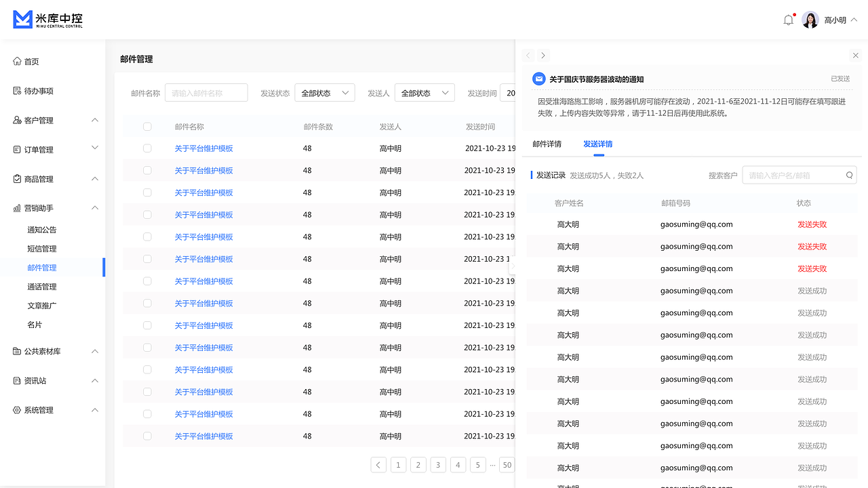Open first 关于平台维护模板 link
Viewport: 868px width, 488px height.
(x=203, y=148)
